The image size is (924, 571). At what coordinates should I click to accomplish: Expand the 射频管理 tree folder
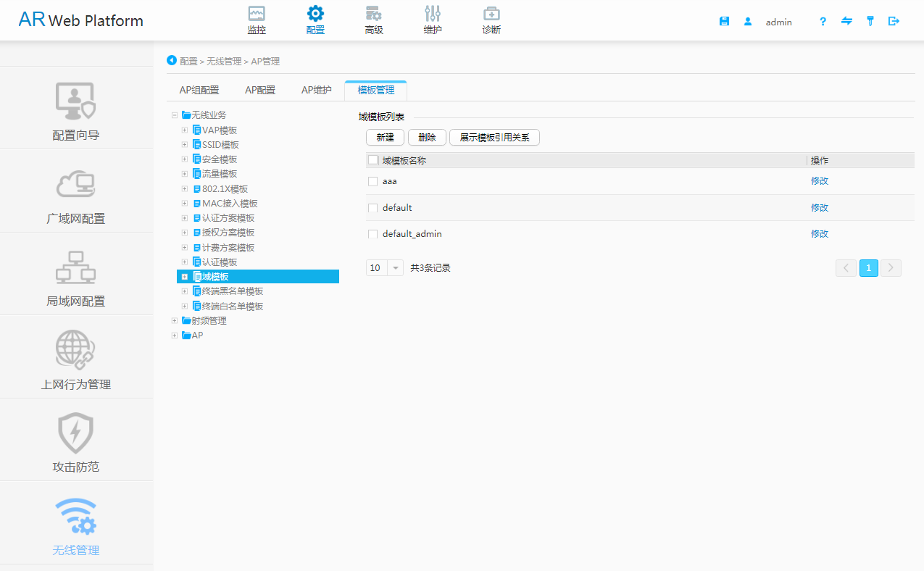[x=174, y=320]
